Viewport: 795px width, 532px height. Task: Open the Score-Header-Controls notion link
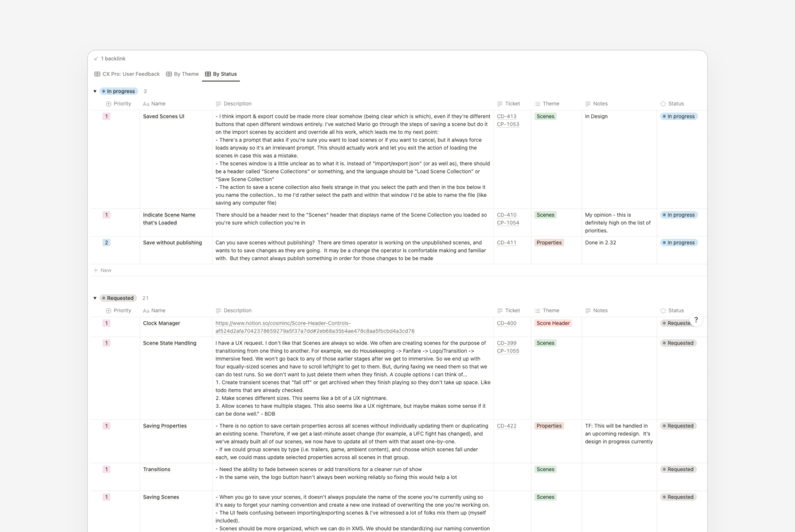[283, 323]
